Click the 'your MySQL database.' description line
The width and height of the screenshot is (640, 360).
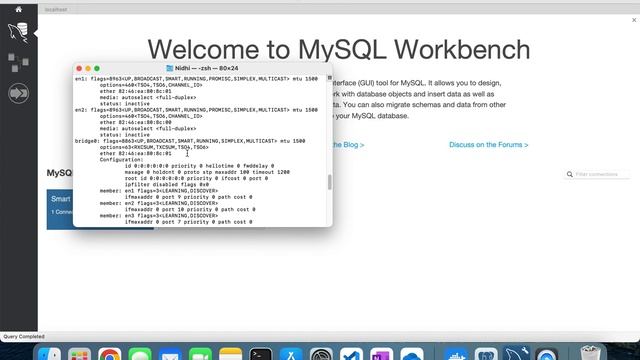pyautogui.click(x=371, y=116)
